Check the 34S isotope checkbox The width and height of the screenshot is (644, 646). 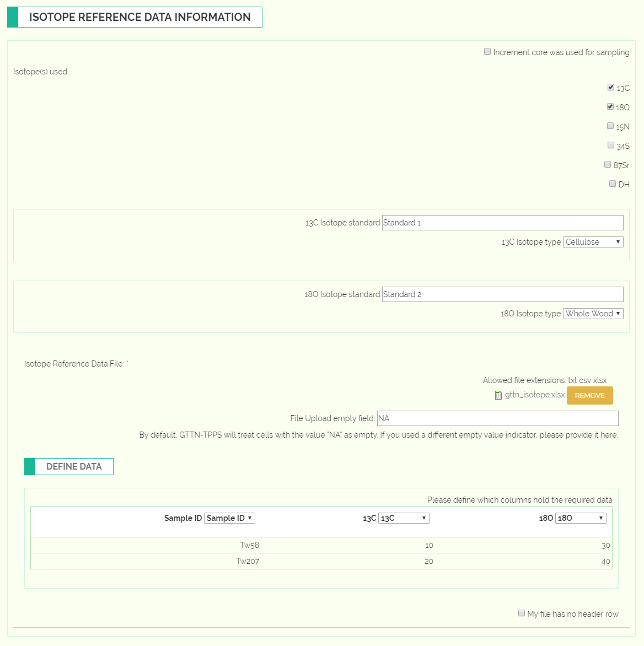pos(611,145)
